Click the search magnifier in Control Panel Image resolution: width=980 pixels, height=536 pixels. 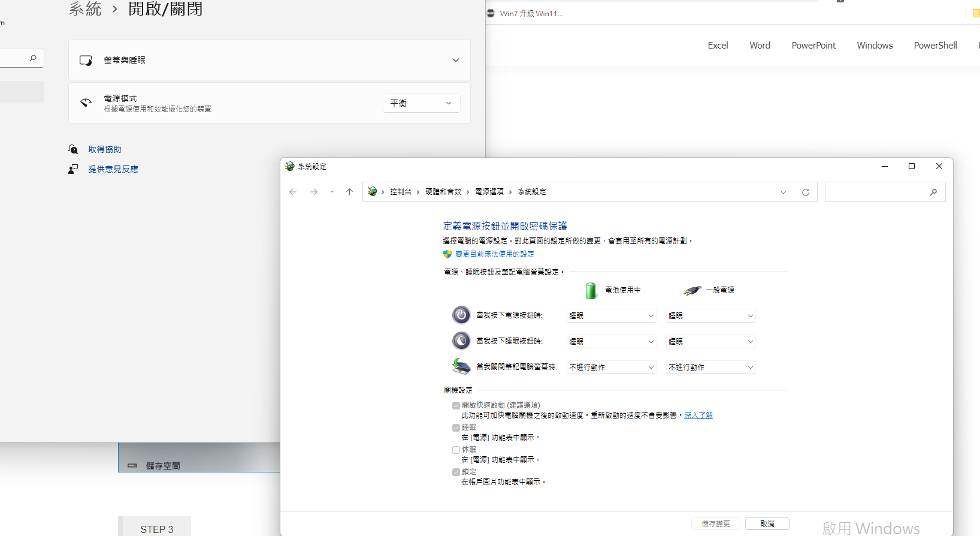click(933, 192)
